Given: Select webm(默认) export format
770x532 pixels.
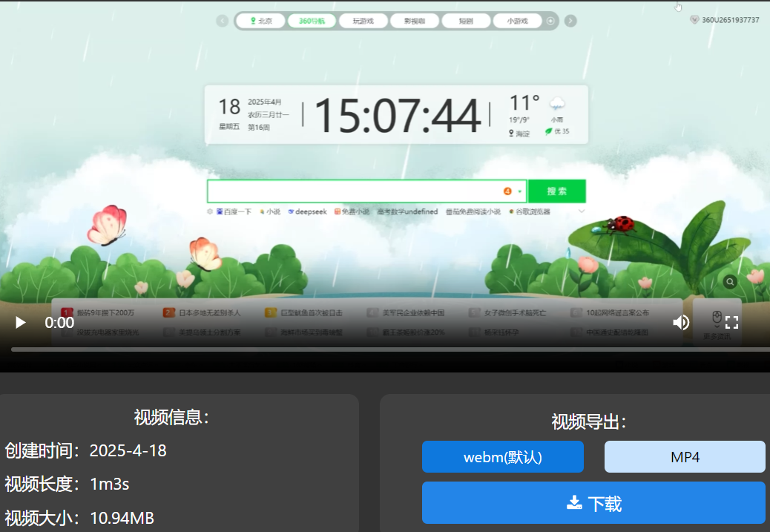Looking at the screenshot, I should (x=503, y=457).
